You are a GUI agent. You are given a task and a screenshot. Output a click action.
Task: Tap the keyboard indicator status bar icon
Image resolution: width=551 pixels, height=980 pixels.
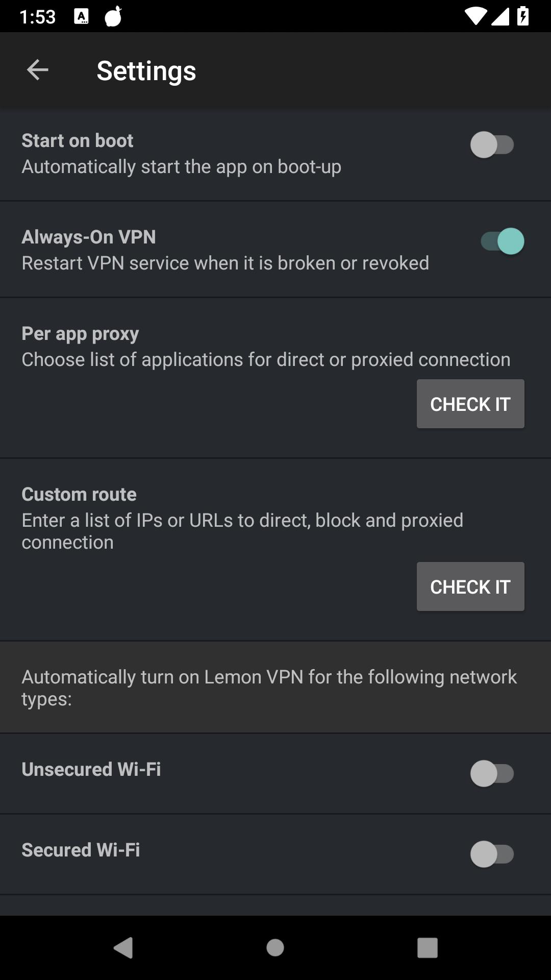[81, 17]
